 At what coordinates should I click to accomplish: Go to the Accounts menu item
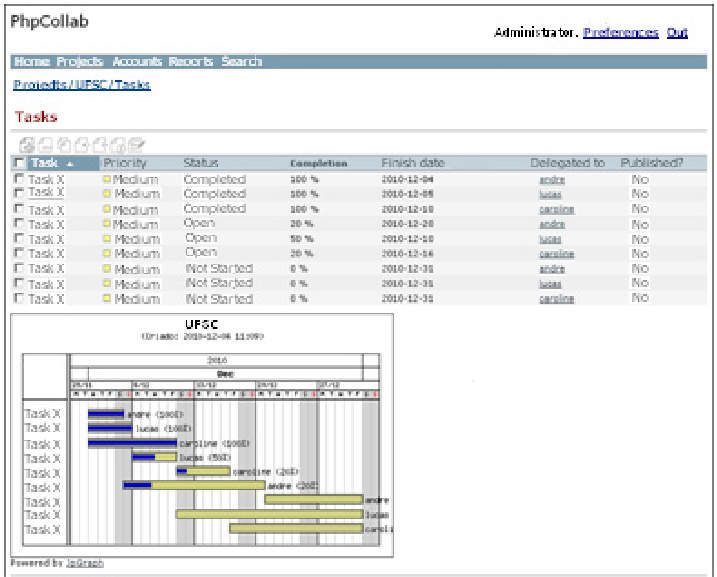tap(136, 62)
